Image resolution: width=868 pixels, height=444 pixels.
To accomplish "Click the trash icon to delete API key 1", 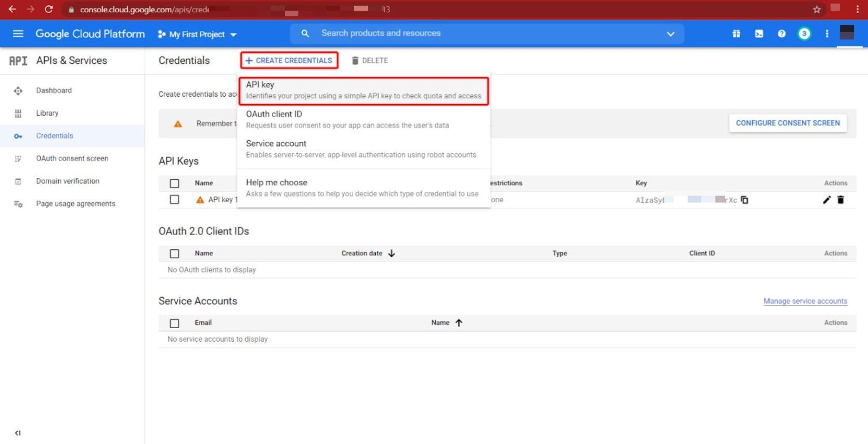I will pos(841,199).
